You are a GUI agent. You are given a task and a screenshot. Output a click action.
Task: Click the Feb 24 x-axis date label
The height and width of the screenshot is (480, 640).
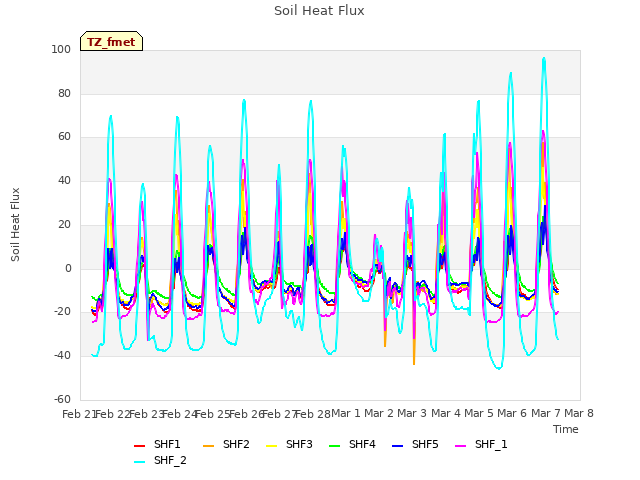(179, 414)
